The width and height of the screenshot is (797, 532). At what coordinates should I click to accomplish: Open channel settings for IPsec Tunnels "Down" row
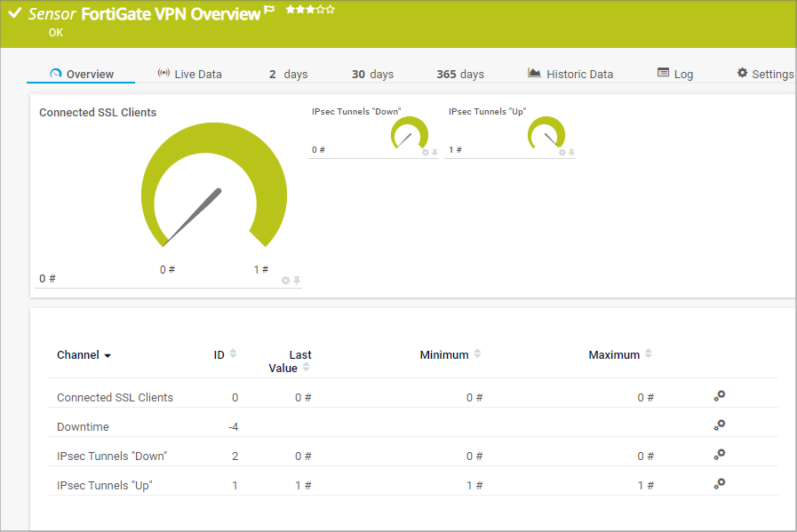720,455
